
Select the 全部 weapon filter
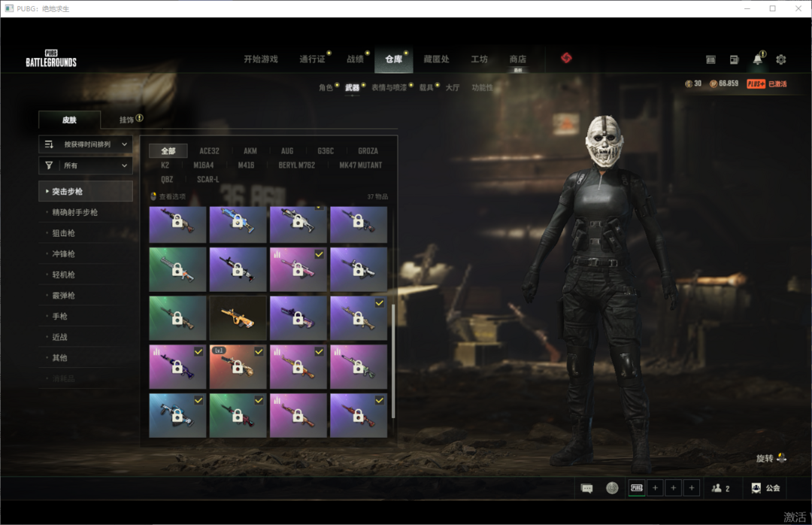pos(168,151)
